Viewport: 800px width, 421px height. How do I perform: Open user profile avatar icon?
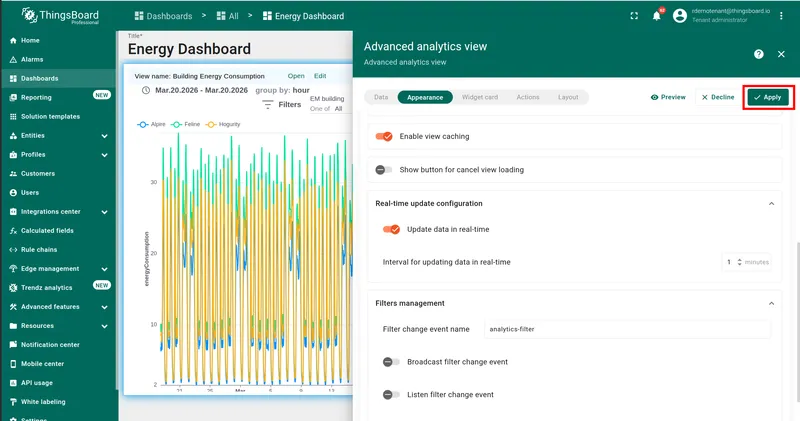click(680, 16)
